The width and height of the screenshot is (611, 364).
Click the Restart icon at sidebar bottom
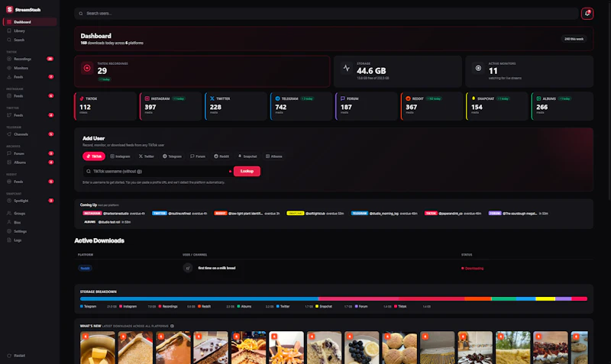click(x=9, y=356)
